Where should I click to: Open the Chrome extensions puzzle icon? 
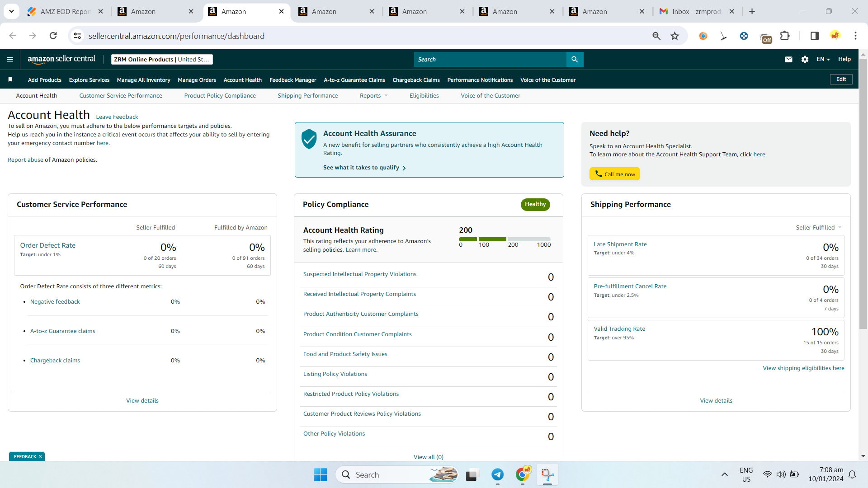pos(785,36)
